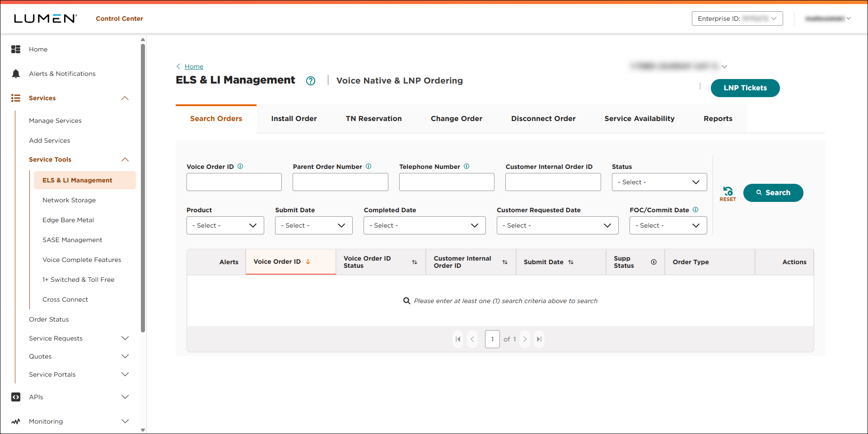Open 1+ Switched & Toll Free
The width and height of the screenshot is (868, 434).
[x=78, y=280]
